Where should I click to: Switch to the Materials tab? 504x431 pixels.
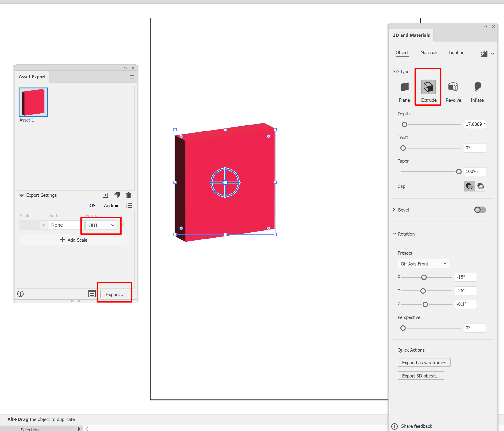tap(429, 53)
